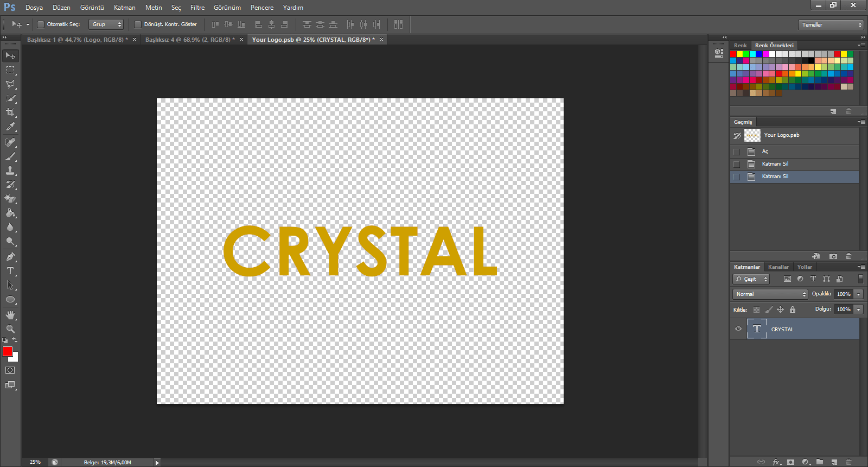Click the white background color swatch

15,358
